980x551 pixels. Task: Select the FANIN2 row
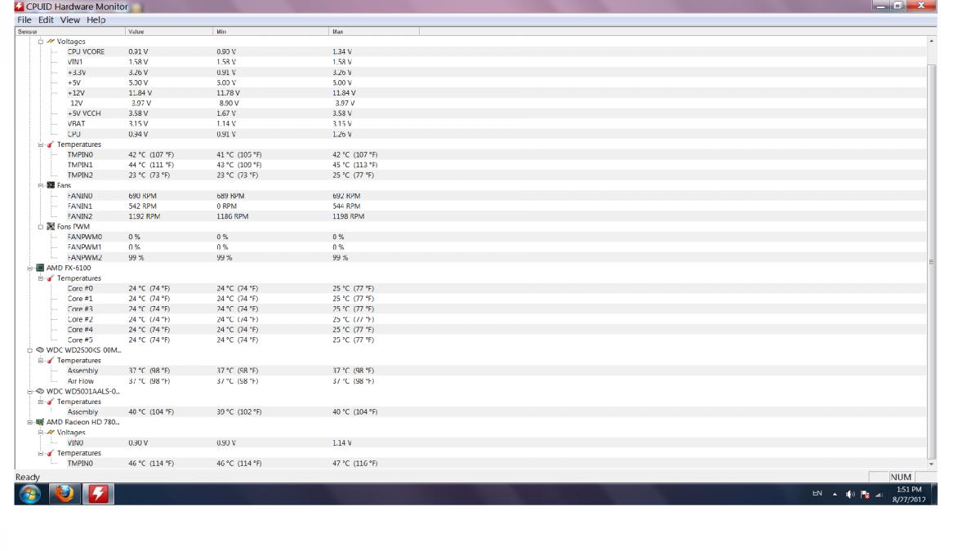(x=471, y=216)
